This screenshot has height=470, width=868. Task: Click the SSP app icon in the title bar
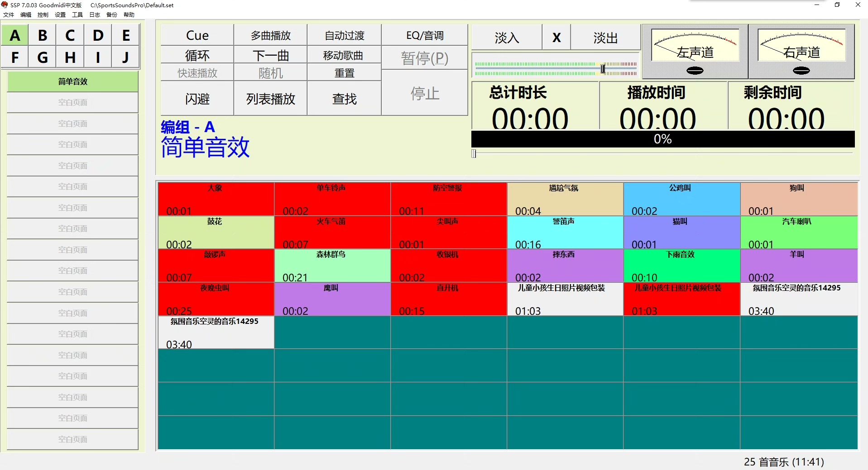(x=5, y=5)
